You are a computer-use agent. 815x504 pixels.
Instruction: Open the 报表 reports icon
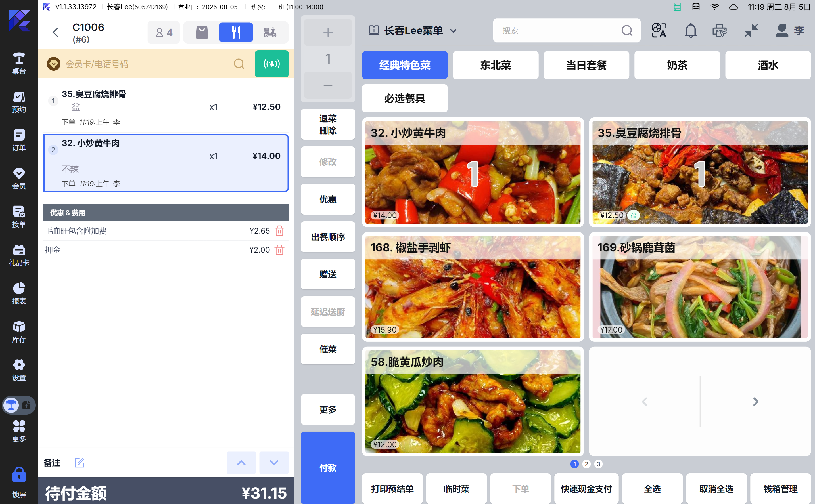[19, 293]
